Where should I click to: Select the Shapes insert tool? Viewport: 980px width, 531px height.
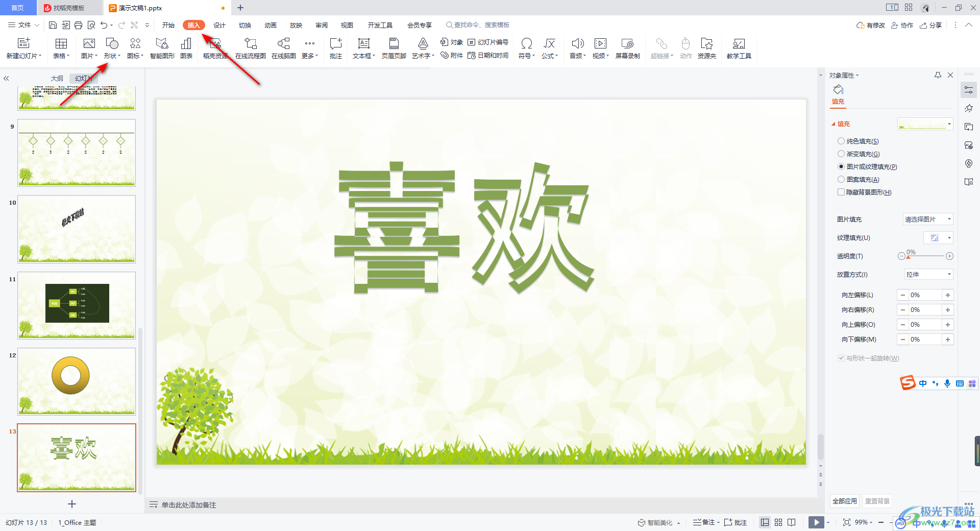112,49
